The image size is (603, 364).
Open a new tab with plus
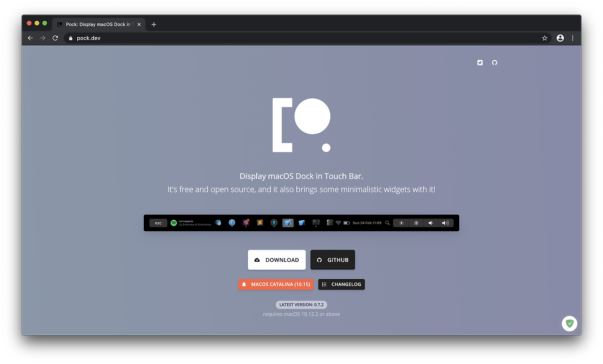[154, 24]
